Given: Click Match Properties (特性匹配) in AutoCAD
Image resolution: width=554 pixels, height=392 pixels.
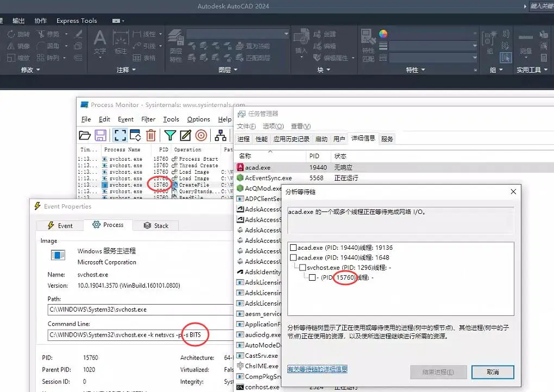Looking at the screenshot, I should coord(368,46).
